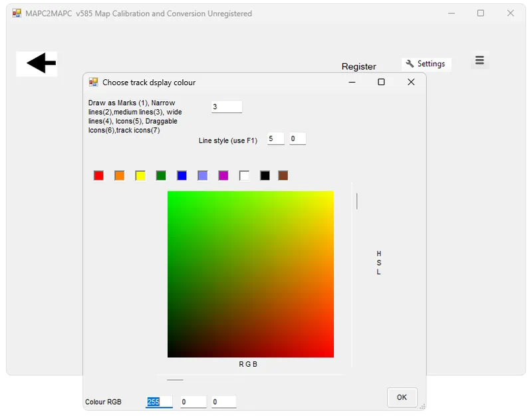Click the vertical slider handle beside HSL

[356, 201]
